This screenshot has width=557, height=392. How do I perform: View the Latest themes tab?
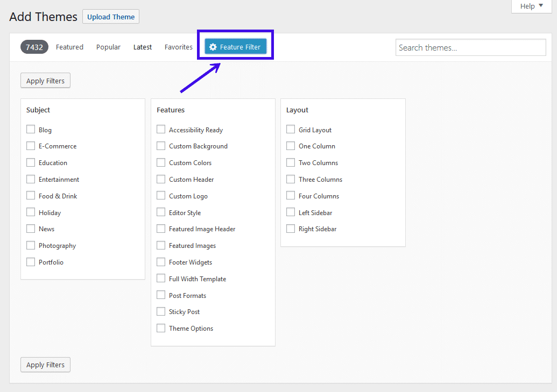(x=142, y=47)
